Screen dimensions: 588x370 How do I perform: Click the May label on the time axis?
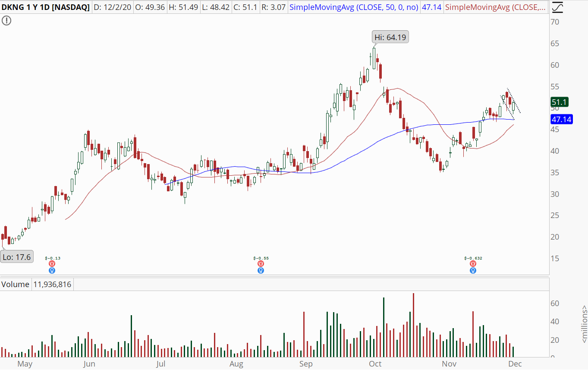click(25, 364)
